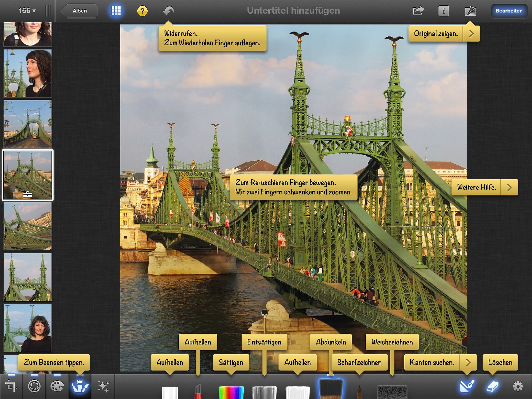Tap the Zum Beenden tippen label

tap(54, 362)
